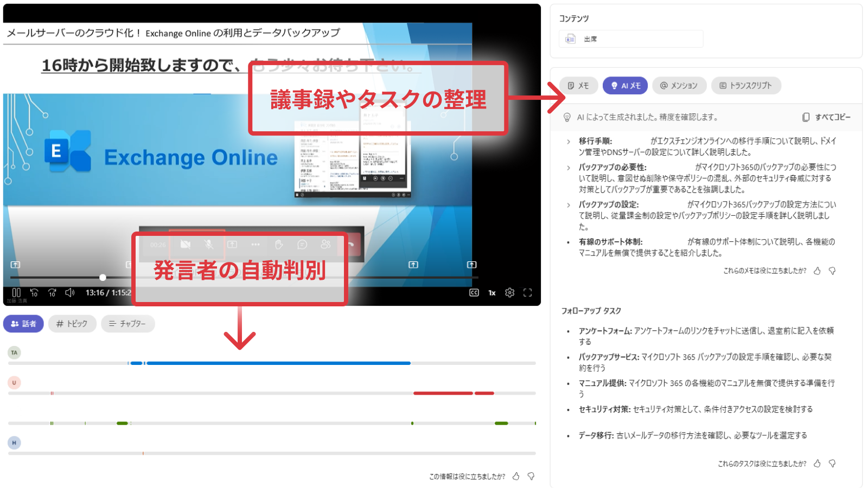Switch to the チャプター tab
868x488 pixels.
(128, 324)
